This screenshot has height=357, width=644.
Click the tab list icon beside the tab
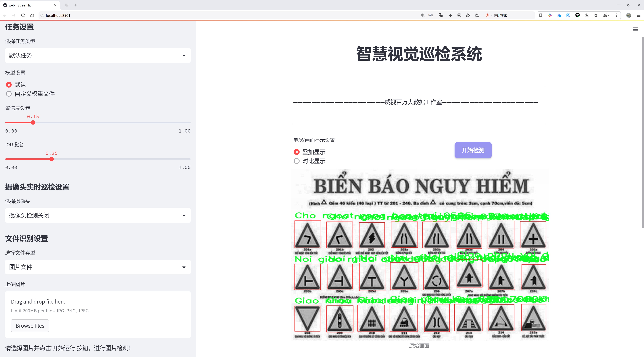tap(67, 5)
